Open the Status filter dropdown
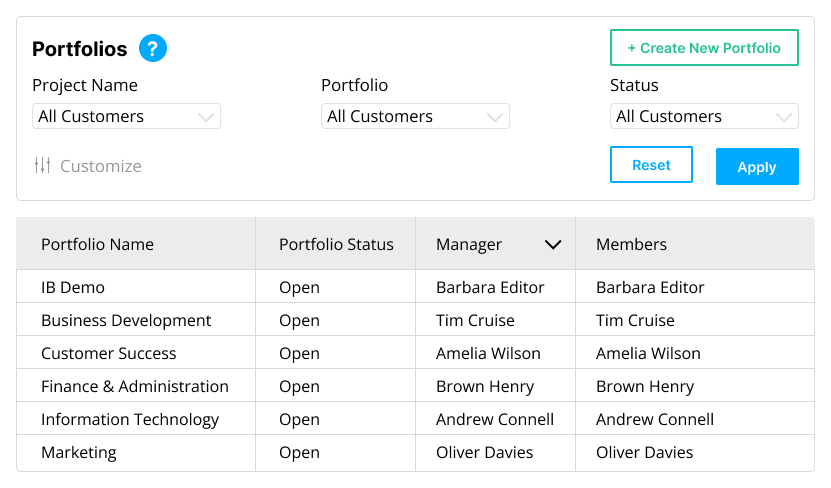 (704, 117)
